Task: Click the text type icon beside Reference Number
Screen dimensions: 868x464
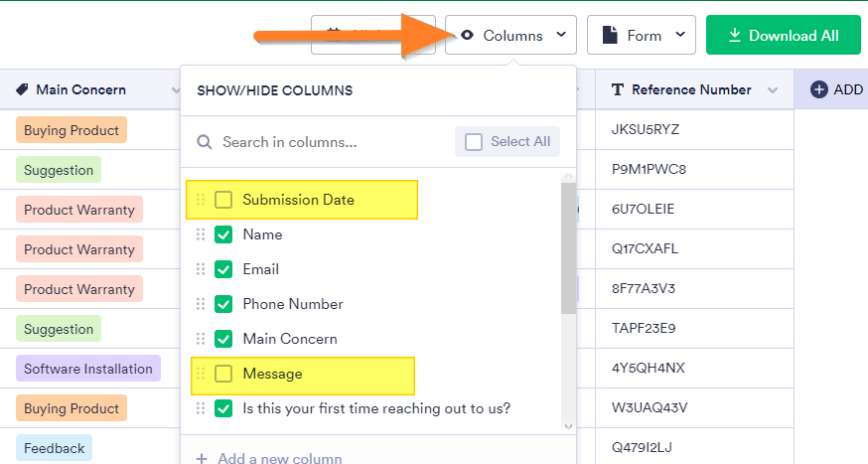Action: [618, 89]
